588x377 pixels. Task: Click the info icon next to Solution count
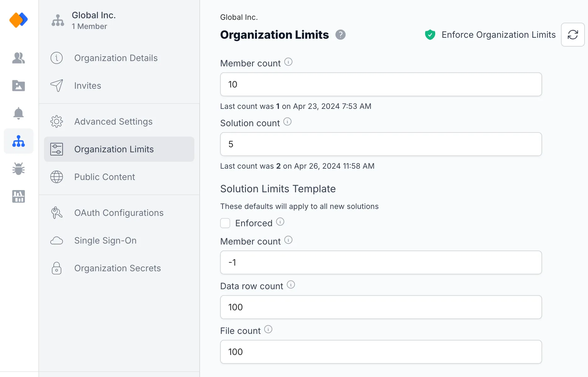[x=287, y=122]
